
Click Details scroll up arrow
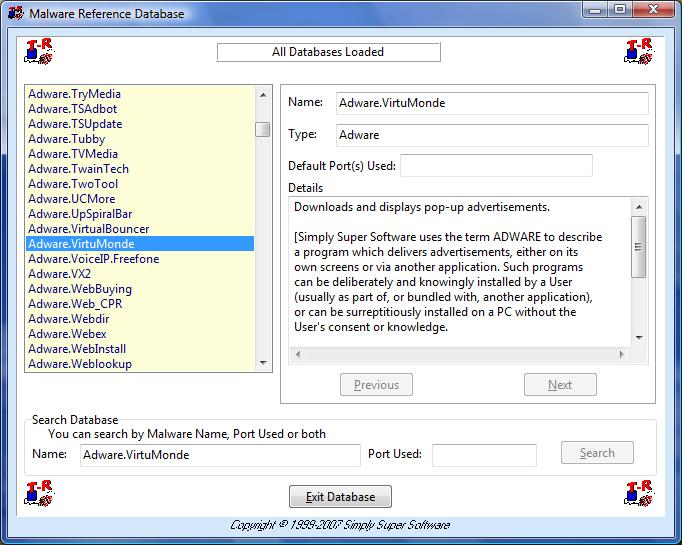click(x=639, y=207)
